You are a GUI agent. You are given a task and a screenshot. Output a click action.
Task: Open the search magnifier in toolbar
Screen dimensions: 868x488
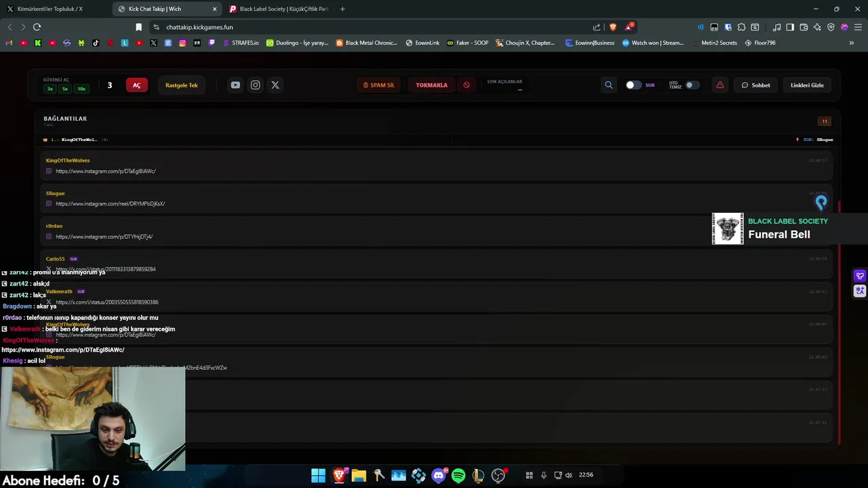coord(608,85)
